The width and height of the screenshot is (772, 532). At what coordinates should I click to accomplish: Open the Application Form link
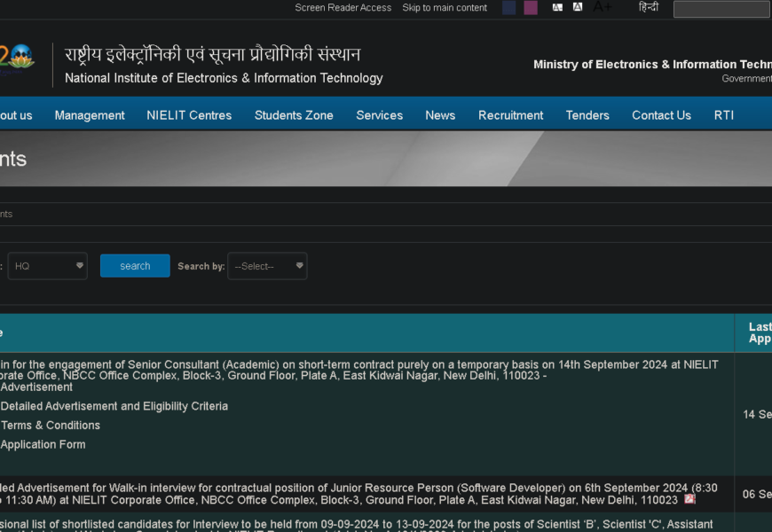43,444
